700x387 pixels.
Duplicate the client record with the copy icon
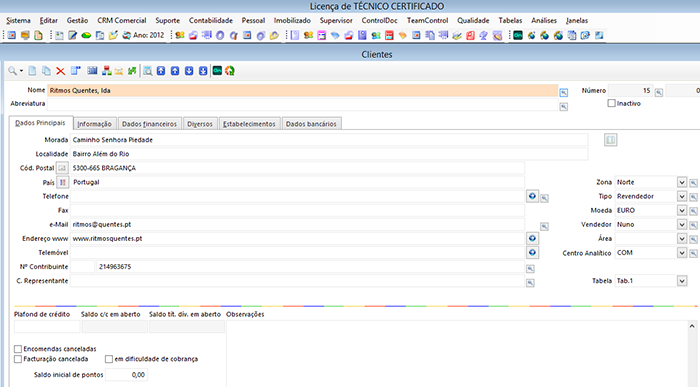coord(46,71)
